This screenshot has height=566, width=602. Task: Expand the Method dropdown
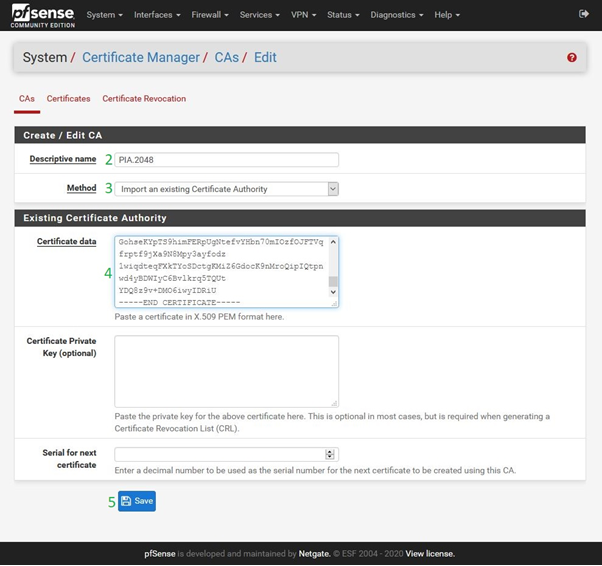pos(227,188)
